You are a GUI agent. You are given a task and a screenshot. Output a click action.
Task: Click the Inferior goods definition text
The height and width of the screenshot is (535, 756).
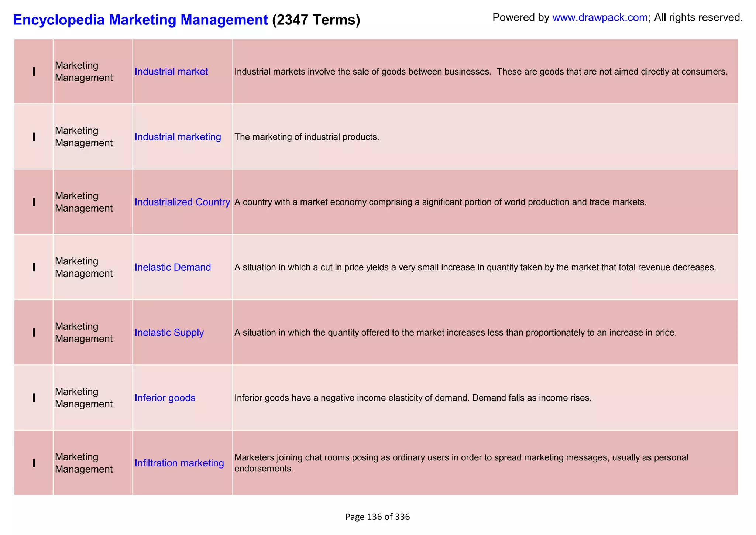coord(413,398)
